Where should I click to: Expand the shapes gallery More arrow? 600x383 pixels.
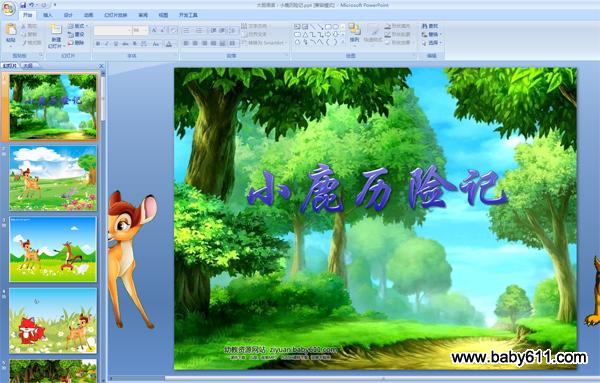pyautogui.click(x=342, y=43)
